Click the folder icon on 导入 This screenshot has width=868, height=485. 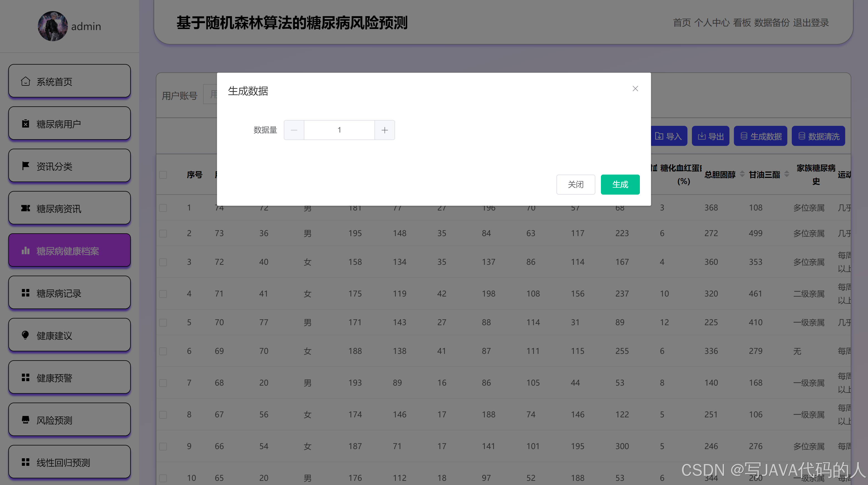659,136
